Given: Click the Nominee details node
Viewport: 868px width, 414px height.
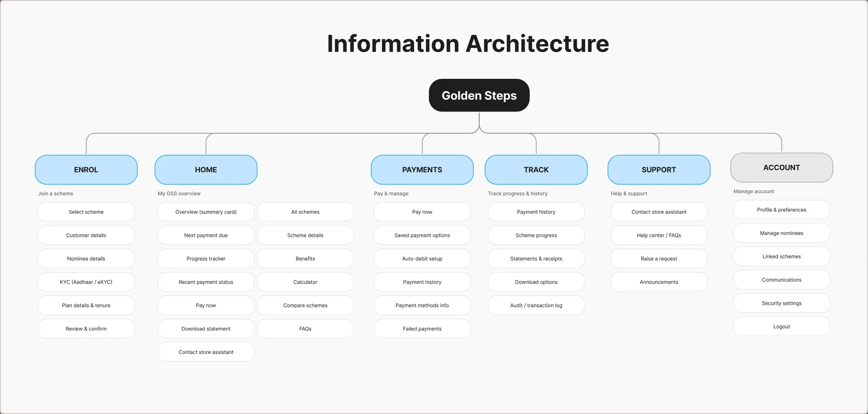Looking at the screenshot, I should coord(86,259).
